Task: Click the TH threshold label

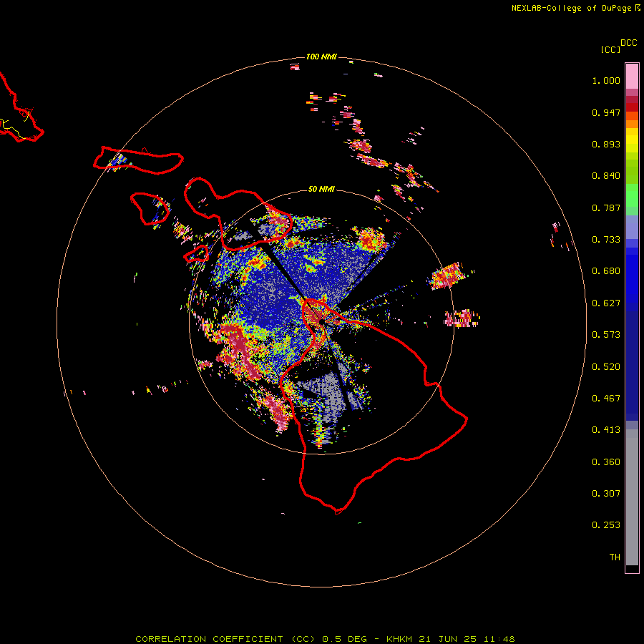Action: coord(615,557)
